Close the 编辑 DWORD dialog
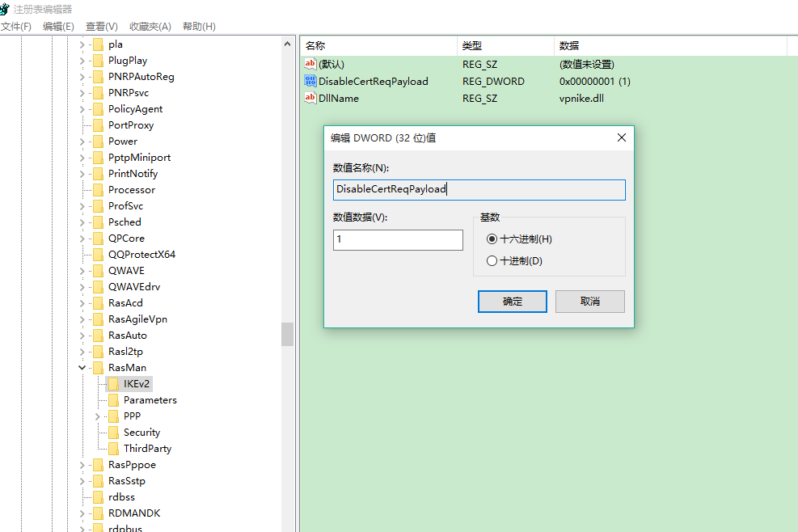Viewport: 798px width, 532px height. pyautogui.click(x=621, y=138)
